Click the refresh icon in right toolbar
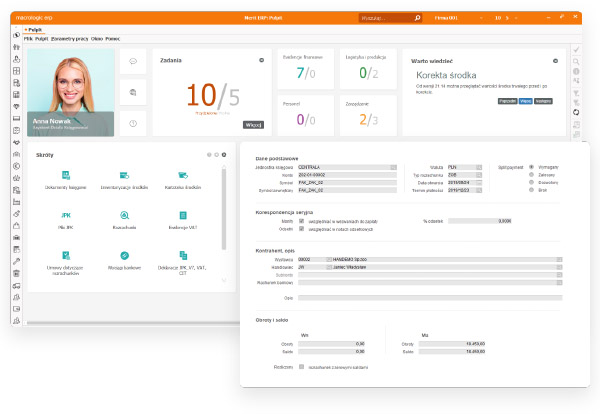The image size is (600, 414). click(576, 112)
